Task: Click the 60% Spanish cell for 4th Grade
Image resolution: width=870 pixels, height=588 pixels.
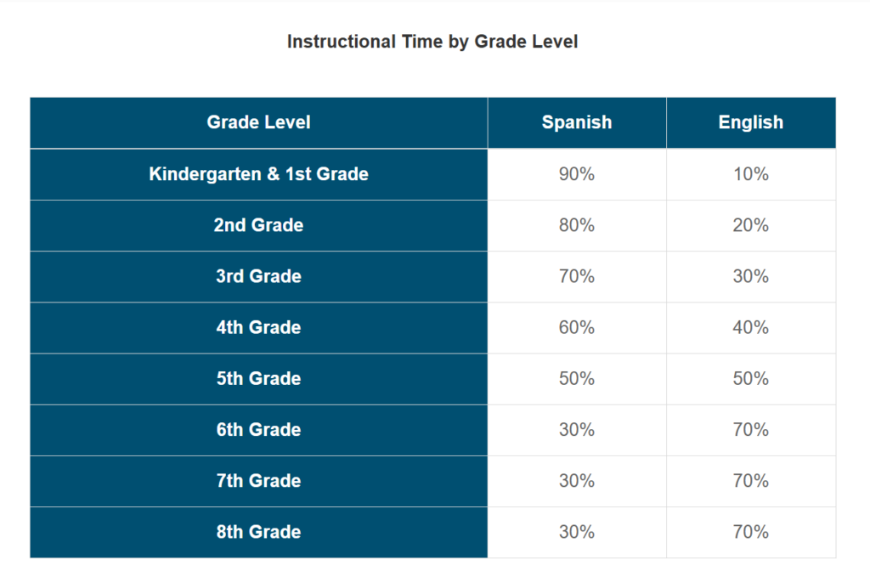Action: point(577,327)
